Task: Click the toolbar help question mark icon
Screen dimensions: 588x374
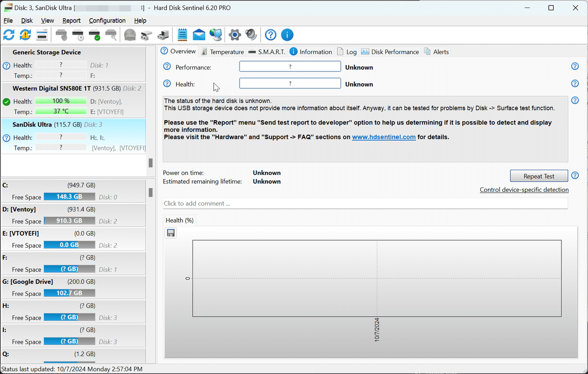Action: coord(270,35)
